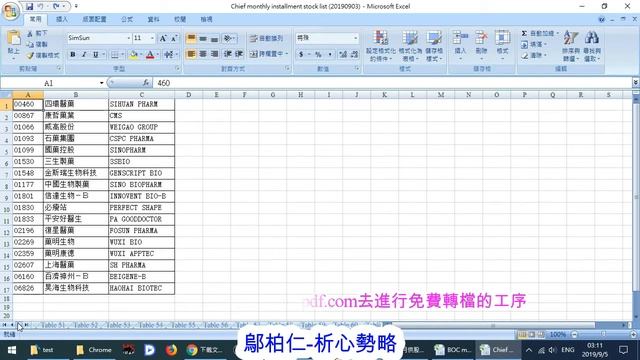Delete cells using Delete button
The width and height of the screenshot is (640, 360).
[x=481, y=45]
